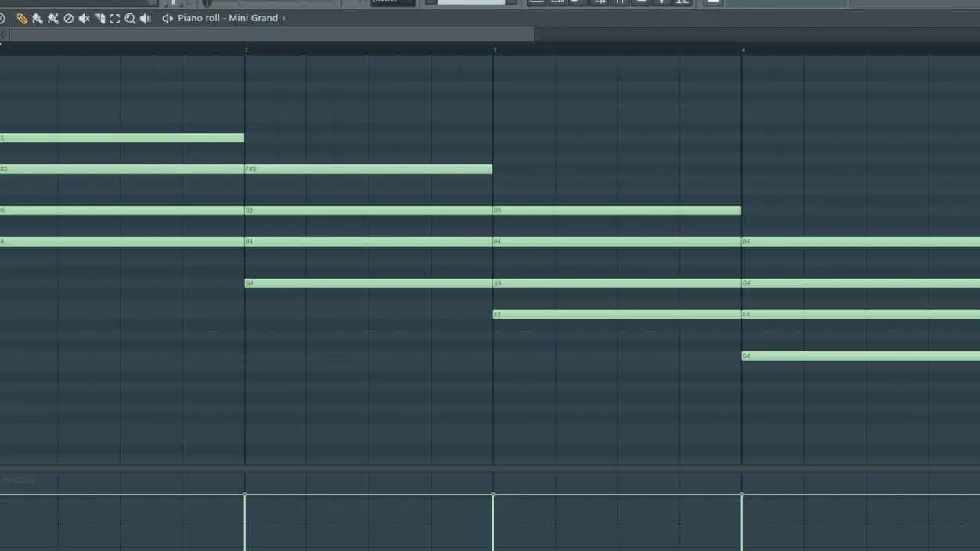Click the velocity handle at bar 3

point(493,495)
